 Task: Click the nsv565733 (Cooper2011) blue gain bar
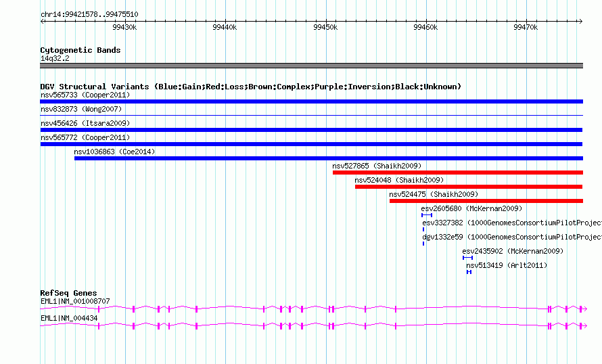pyautogui.click(x=311, y=101)
